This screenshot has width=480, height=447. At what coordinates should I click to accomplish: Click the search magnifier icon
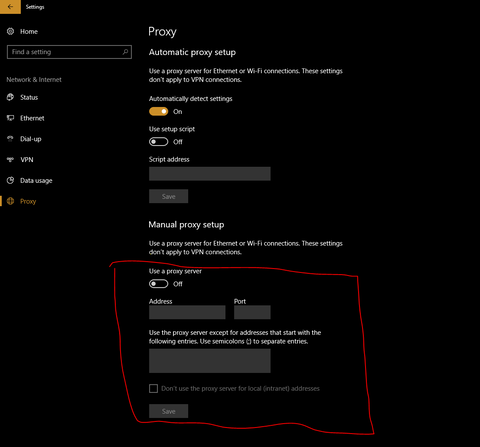125,52
